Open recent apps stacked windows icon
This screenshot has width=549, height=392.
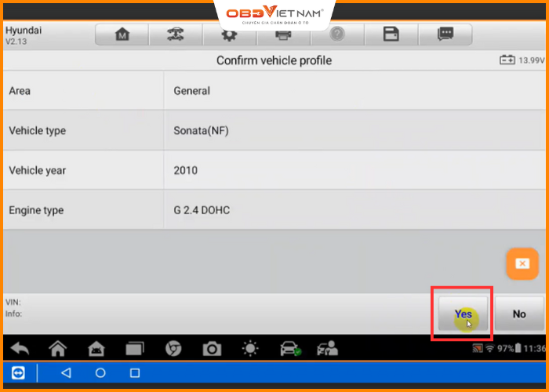135,349
